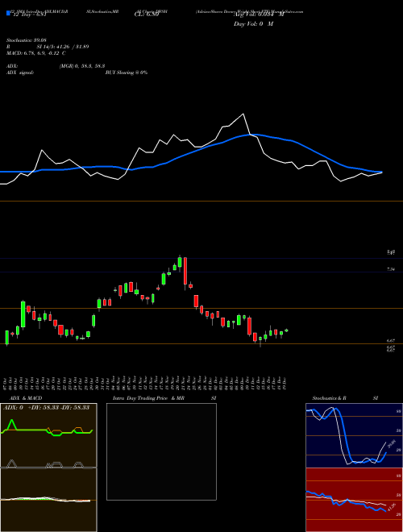403x532 pixels.
Task: Click the peak of the white price line
Action: (243, 114)
